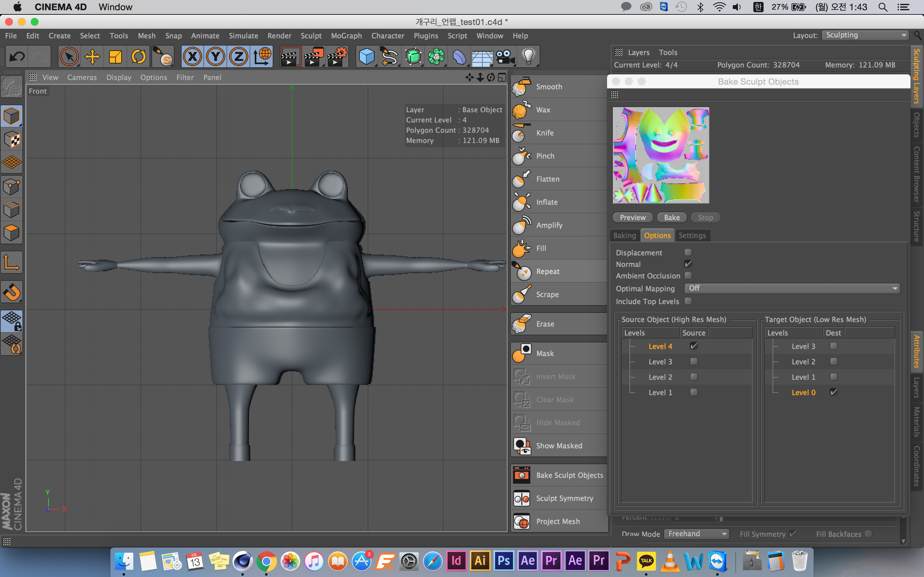924x577 pixels.
Task: Activate the Mask sculpt tool
Action: click(544, 353)
